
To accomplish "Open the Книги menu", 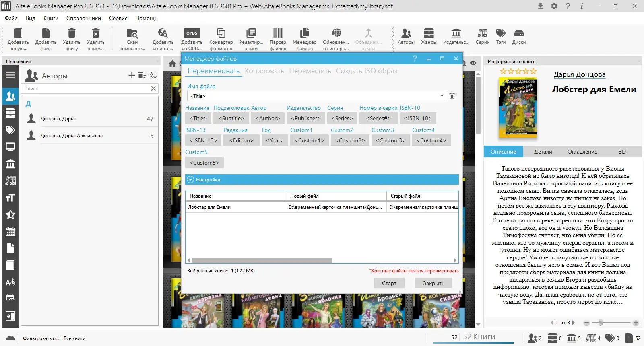I will tap(51, 18).
